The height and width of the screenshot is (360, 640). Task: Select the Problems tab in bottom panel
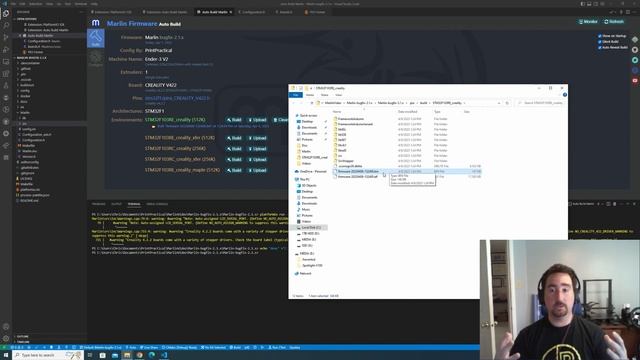(98, 204)
